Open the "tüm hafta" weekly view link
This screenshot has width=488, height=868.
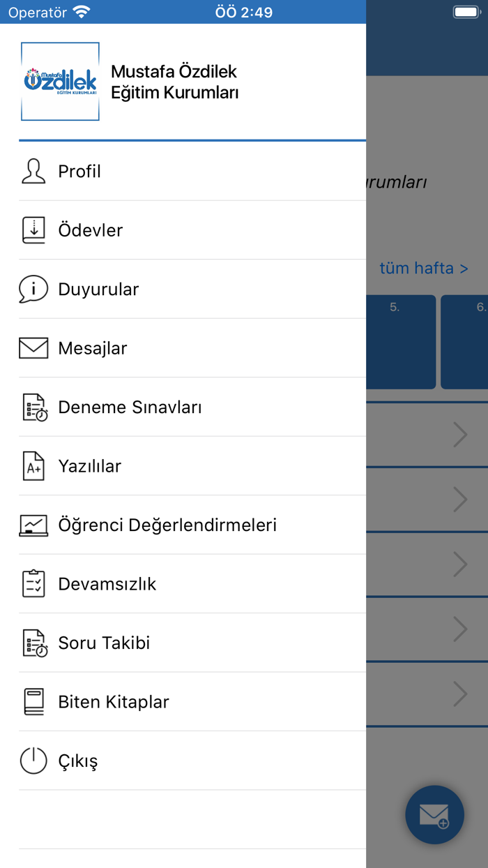point(424,268)
